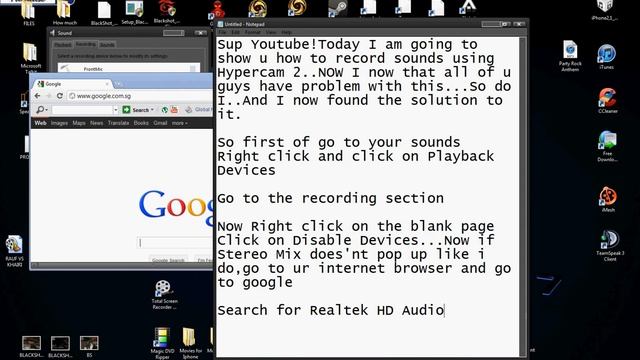Screen dimensions: 640x360
Task: Expand the 'more' dropdown in the Google navigation bar
Action: (179, 123)
